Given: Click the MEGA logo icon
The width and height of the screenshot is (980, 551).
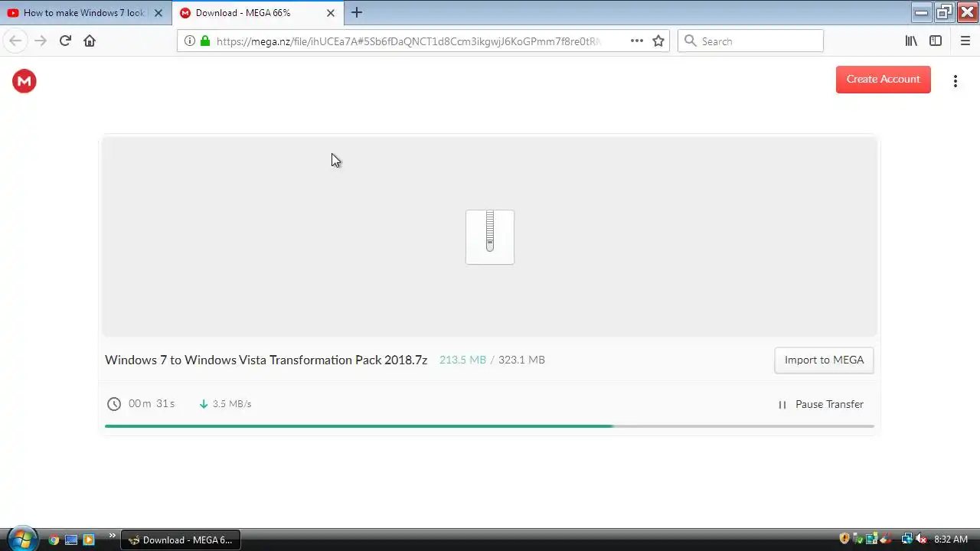Looking at the screenshot, I should pos(24,81).
